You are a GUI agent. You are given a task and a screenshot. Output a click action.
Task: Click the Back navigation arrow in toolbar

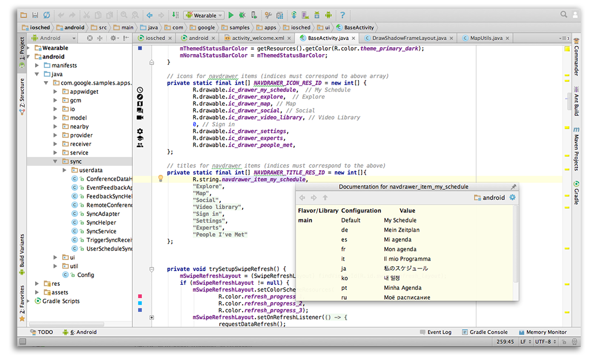click(x=149, y=16)
